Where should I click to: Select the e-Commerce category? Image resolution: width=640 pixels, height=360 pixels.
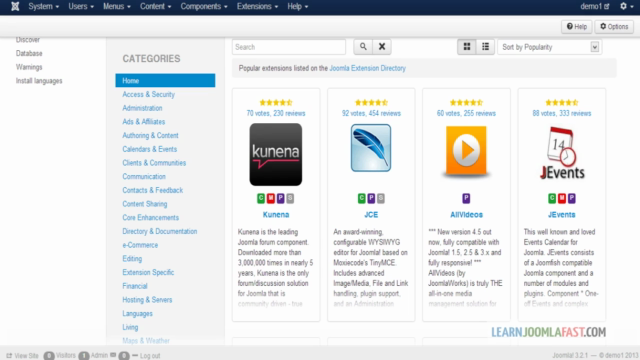[140, 245]
